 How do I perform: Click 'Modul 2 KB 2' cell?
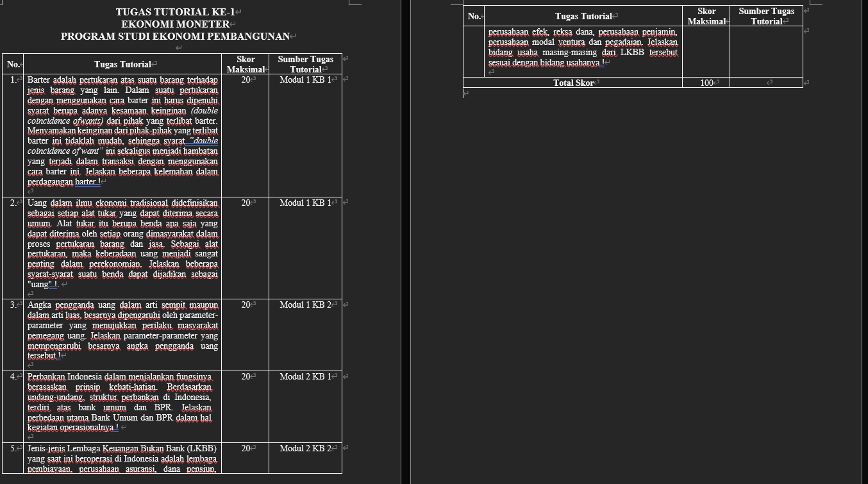tap(305, 448)
